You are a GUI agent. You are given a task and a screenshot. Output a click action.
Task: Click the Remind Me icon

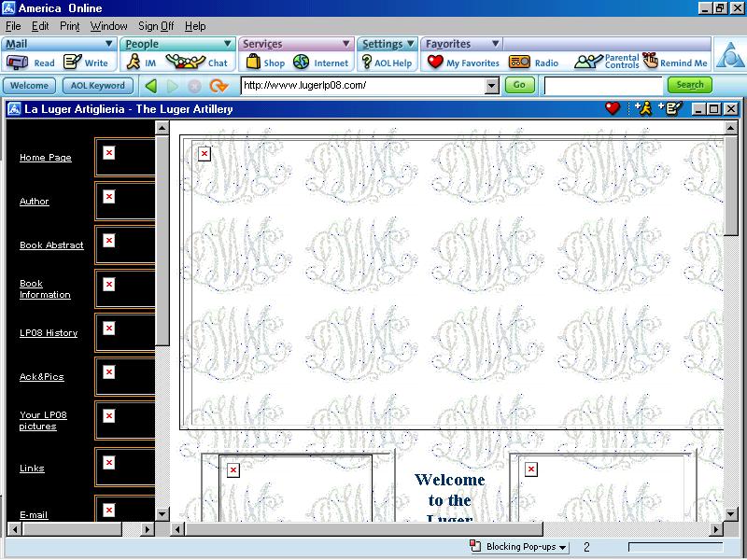pyautogui.click(x=650, y=61)
